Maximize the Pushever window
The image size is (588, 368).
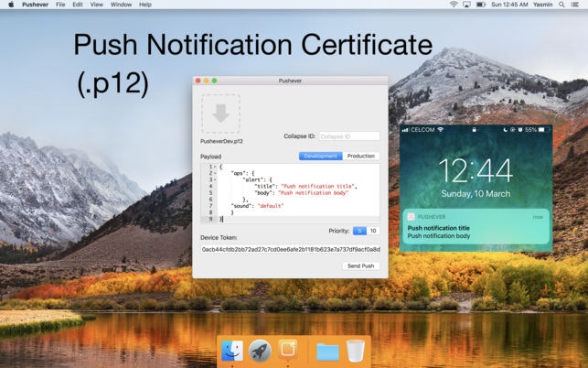coord(215,81)
